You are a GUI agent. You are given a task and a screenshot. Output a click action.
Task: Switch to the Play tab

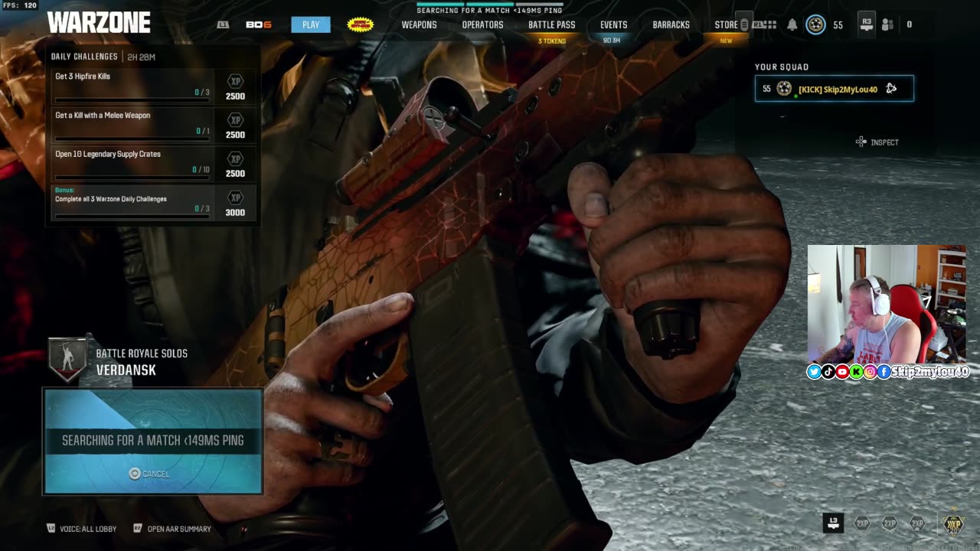(x=311, y=24)
